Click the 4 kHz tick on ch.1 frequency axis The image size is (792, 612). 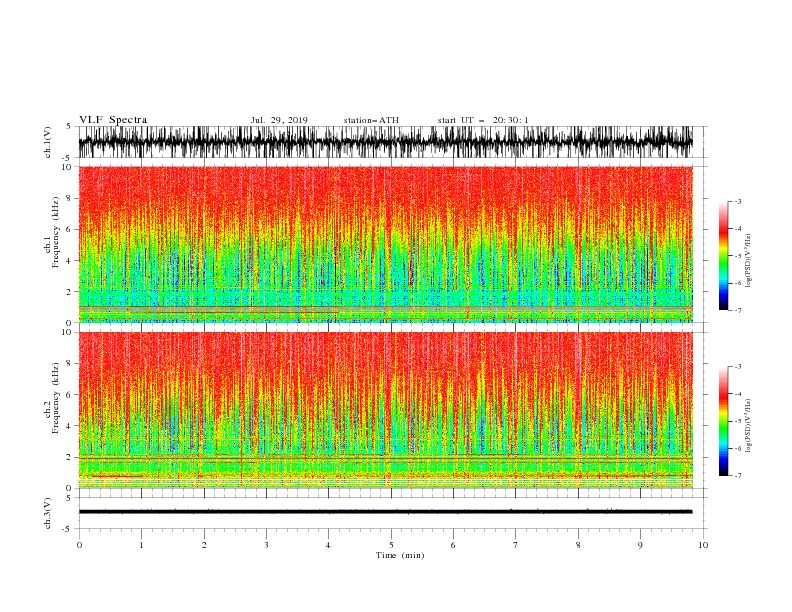pyautogui.click(x=70, y=261)
